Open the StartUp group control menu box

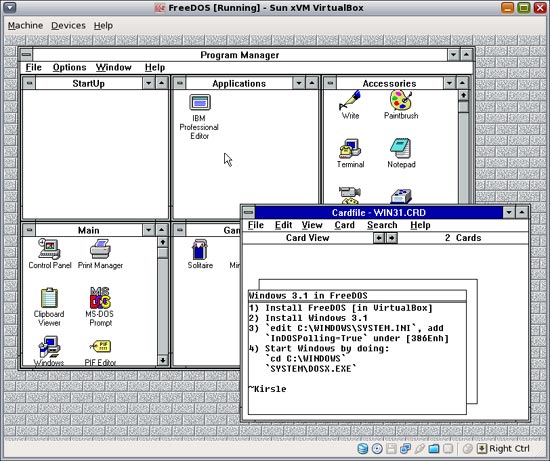click(x=29, y=83)
